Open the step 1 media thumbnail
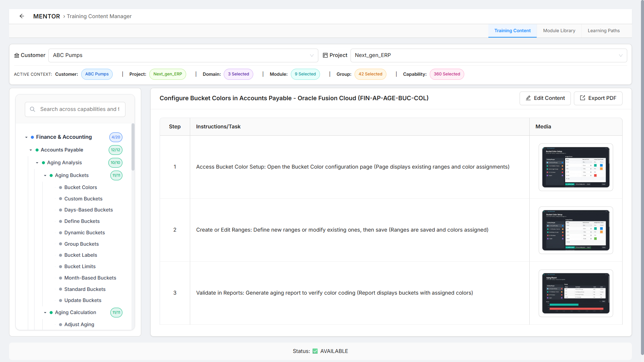 (576, 167)
